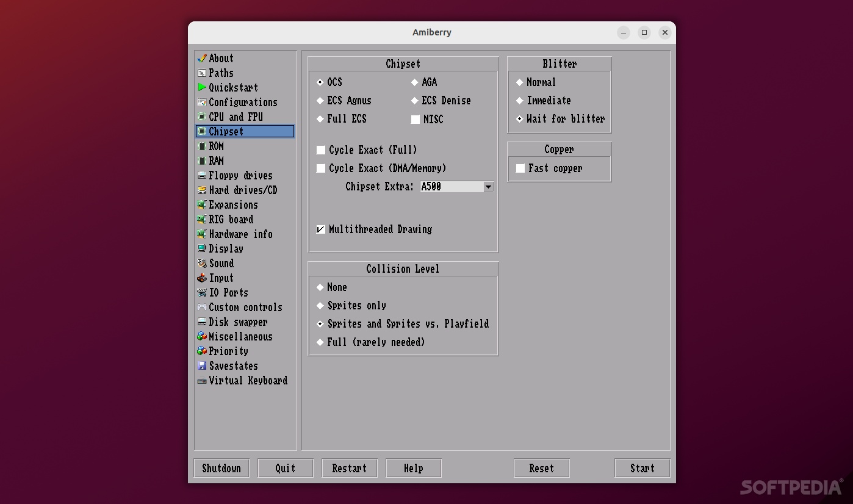
Task: Click the ROM chip icon
Action: (202, 146)
